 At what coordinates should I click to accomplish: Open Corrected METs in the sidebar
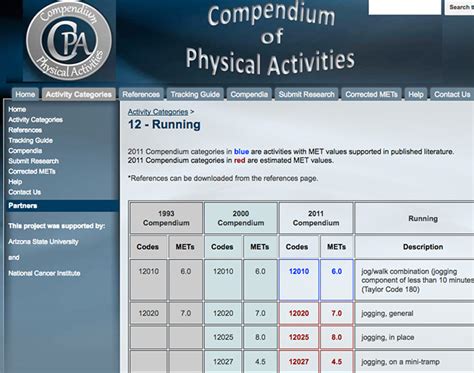point(32,171)
